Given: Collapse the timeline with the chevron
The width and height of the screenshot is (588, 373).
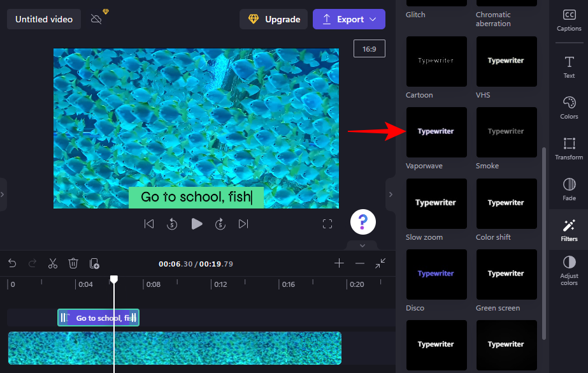Looking at the screenshot, I should (362, 245).
